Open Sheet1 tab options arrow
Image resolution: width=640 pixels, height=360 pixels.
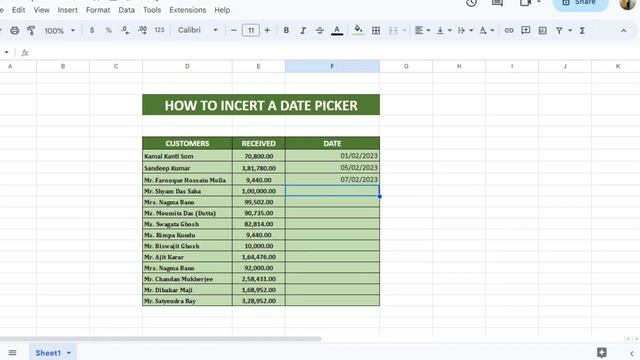click(69, 353)
